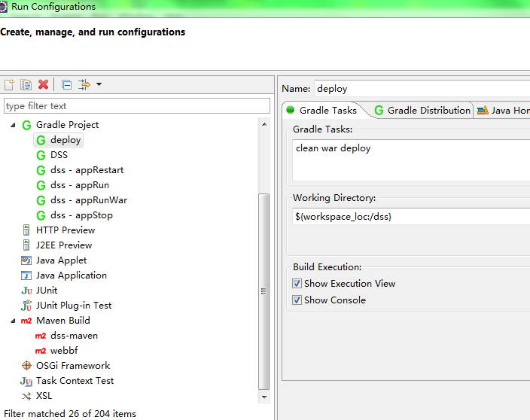Image resolution: width=530 pixels, height=420 pixels.
Task: Click the Filter launch configurations icon
Action: (x=84, y=84)
